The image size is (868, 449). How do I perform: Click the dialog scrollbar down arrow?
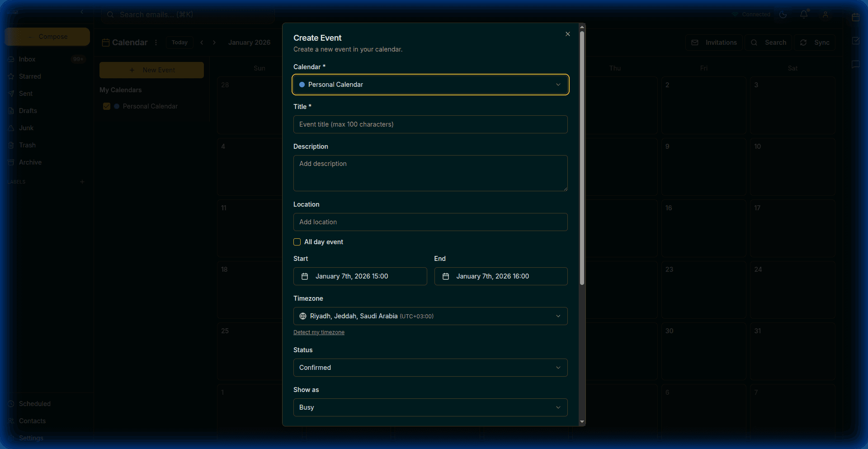582,421
